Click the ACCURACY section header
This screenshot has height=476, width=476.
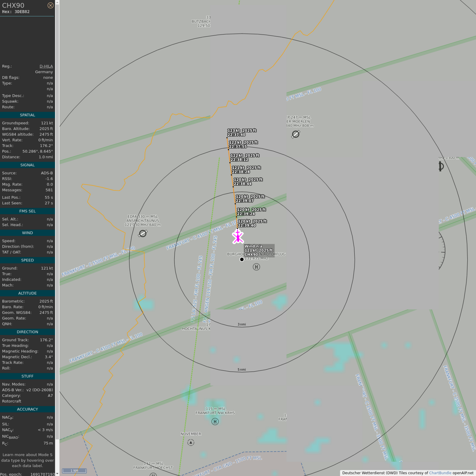(27, 409)
